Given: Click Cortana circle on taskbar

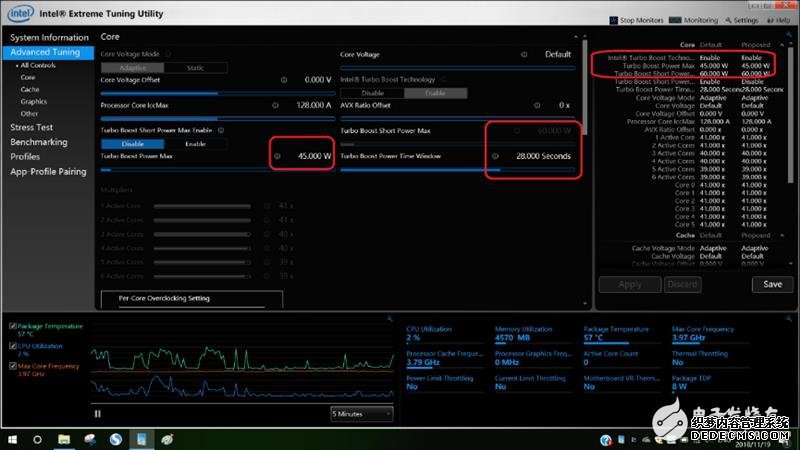Looking at the screenshot, I should point(37,439).
